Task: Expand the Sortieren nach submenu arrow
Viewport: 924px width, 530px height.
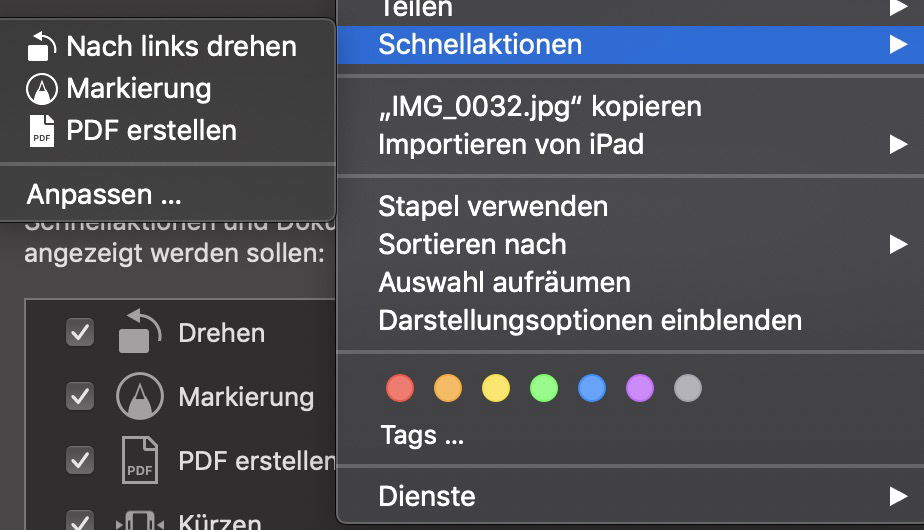Action: 898,244
